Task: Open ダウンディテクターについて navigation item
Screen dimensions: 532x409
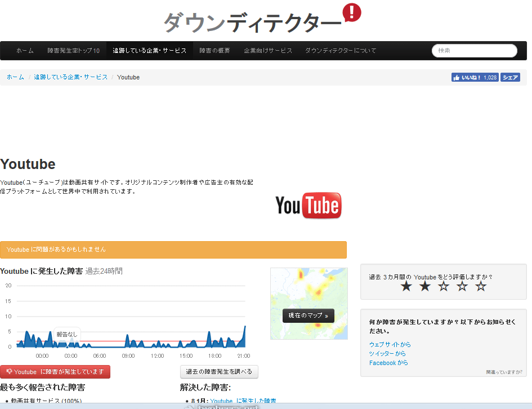Action: pyautogui.click(x=341, y=51)
